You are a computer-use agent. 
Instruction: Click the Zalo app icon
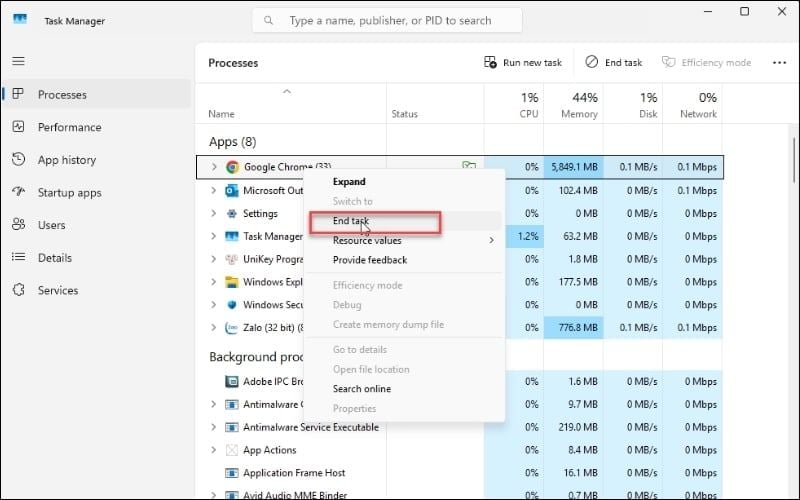(232, 328)
